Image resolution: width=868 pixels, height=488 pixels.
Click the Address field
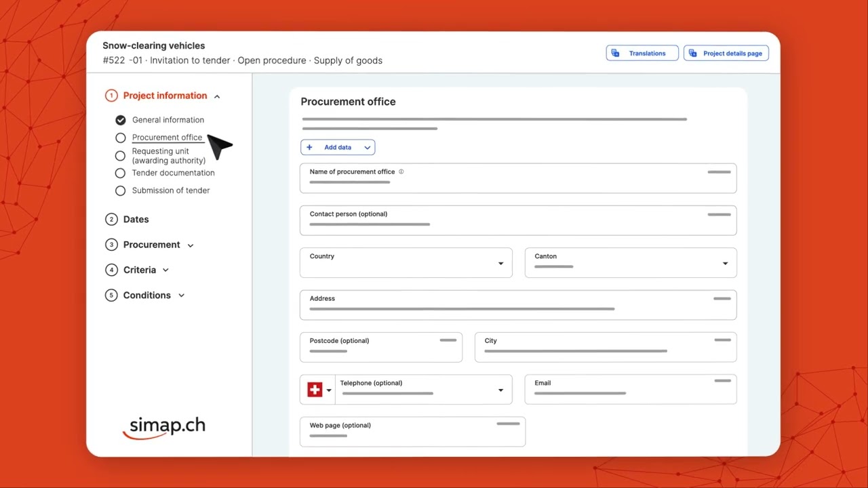pyautogui.click(x=518, y=305)
